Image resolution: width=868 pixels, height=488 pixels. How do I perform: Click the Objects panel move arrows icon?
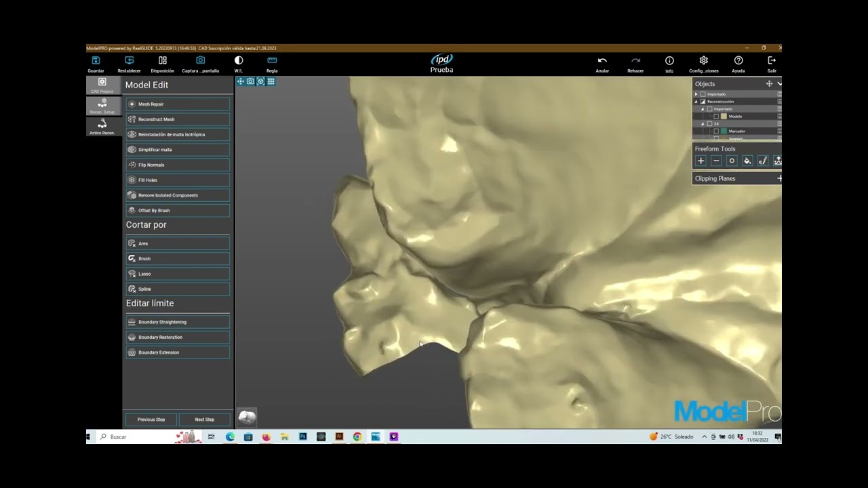769,83
